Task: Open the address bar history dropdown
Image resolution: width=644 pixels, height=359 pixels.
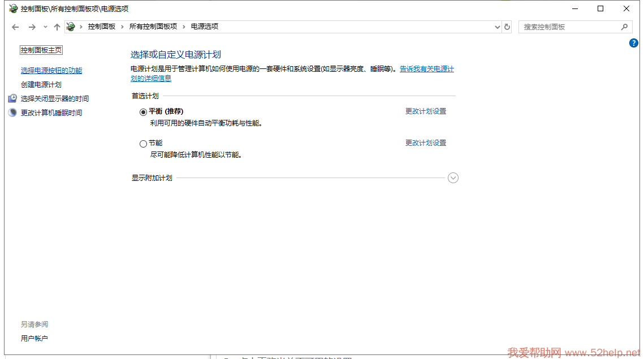Action: tap(498, 27)
